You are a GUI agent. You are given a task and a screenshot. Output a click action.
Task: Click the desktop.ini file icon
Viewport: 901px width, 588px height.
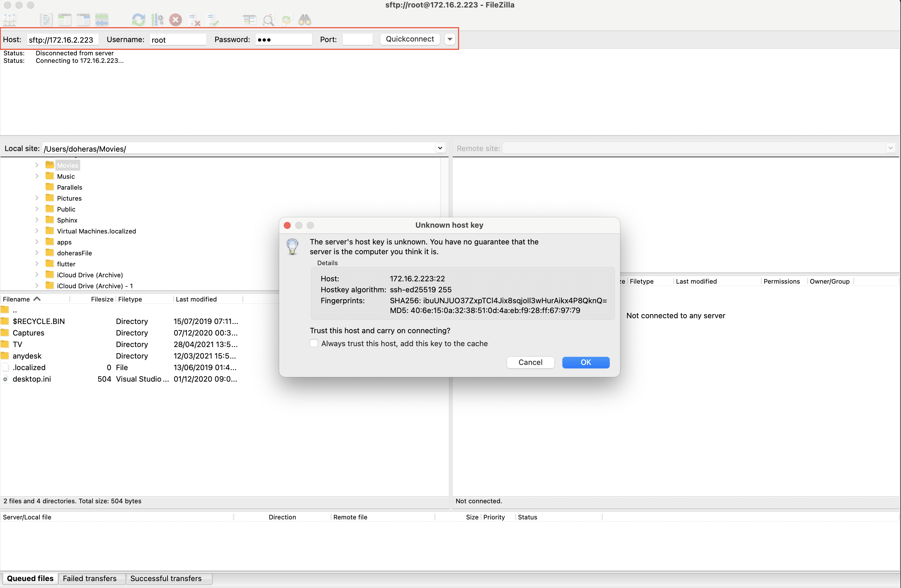pos(5,379)
